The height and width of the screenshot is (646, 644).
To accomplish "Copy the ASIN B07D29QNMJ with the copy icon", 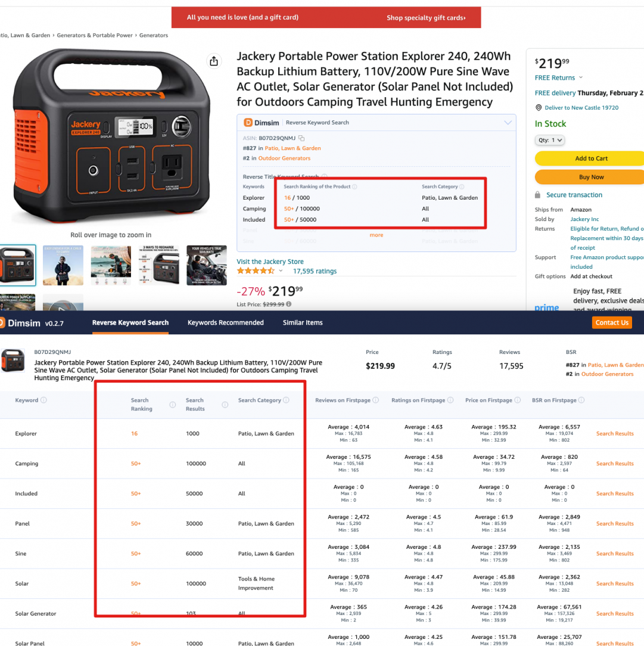I will pos(302,138).
